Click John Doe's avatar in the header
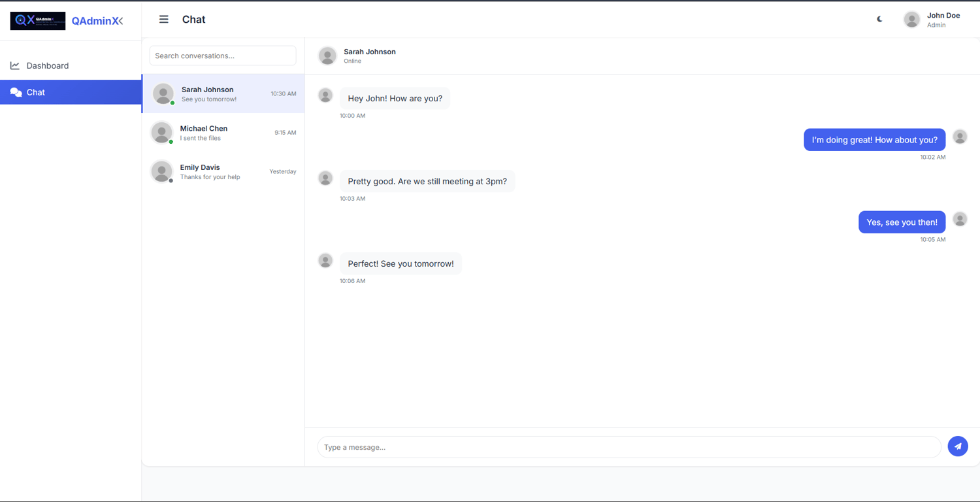This screenshot has width=980, height=502. click(912, 20)
